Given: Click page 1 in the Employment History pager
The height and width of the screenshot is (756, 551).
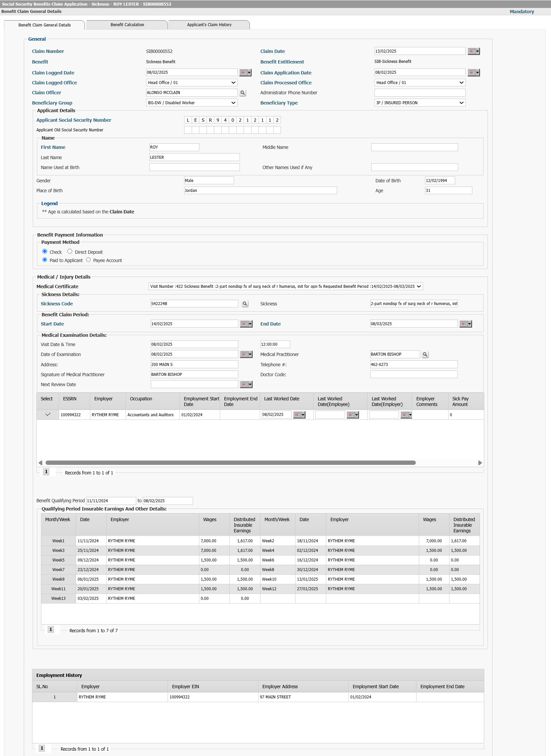Looking at the screenshot, I should (x=42, y=748).
